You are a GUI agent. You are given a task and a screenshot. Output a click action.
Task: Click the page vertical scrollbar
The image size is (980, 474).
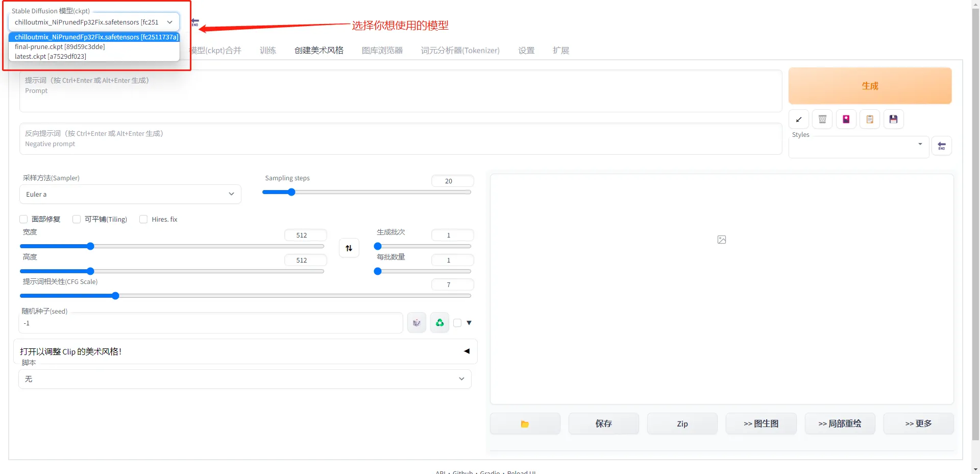(975, 225)
